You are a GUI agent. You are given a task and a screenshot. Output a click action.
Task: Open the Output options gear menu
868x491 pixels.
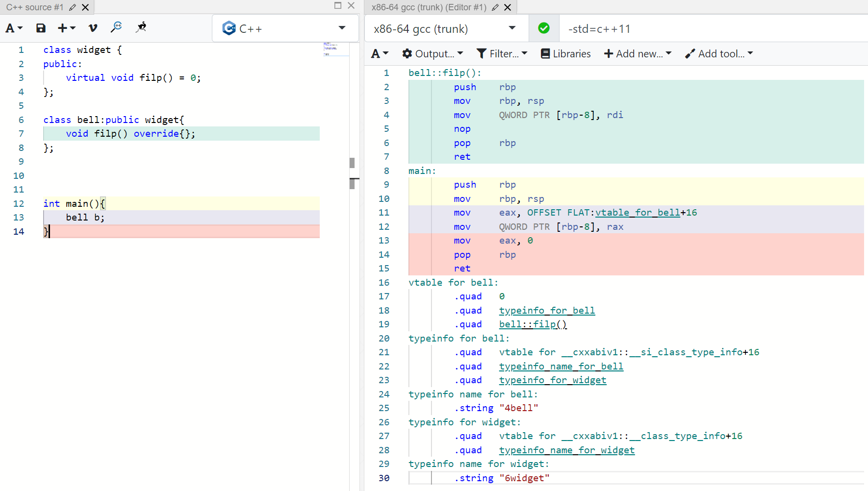pos(432,54)
